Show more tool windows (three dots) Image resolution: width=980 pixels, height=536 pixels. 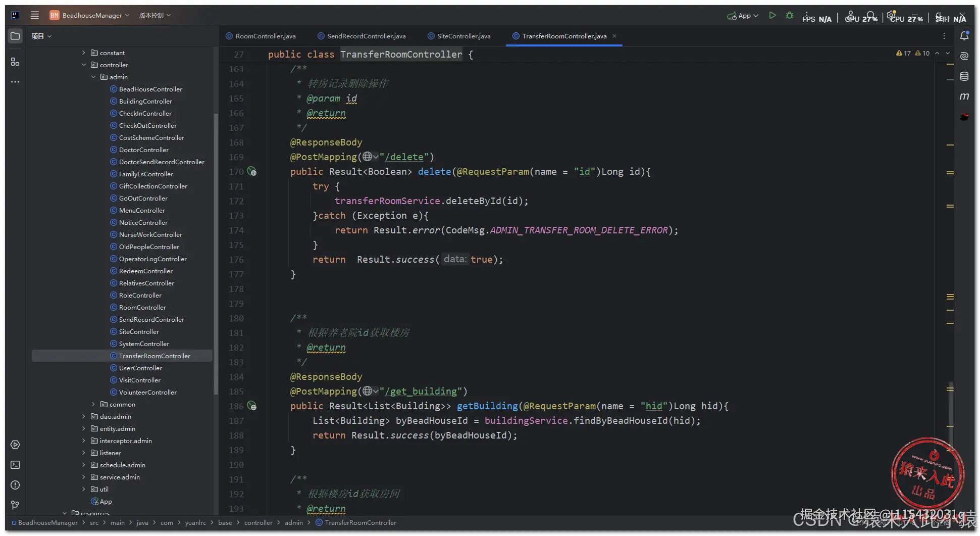[15, 81]
